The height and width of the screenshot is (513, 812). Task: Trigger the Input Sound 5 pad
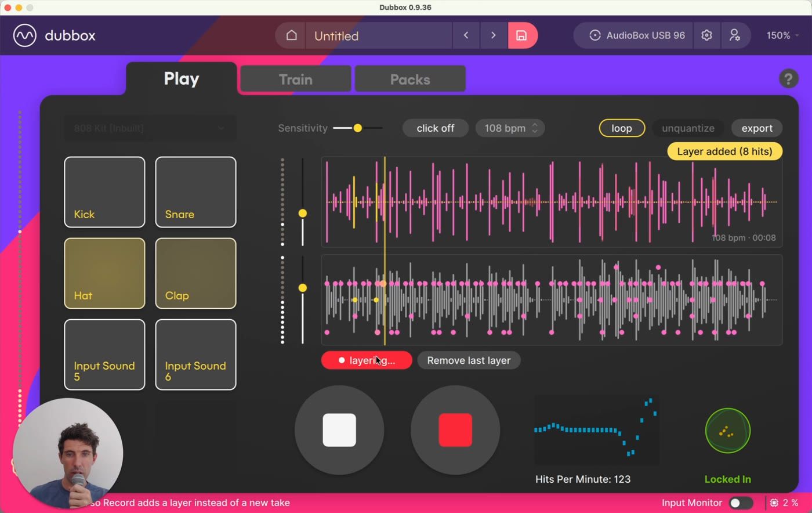104,355
